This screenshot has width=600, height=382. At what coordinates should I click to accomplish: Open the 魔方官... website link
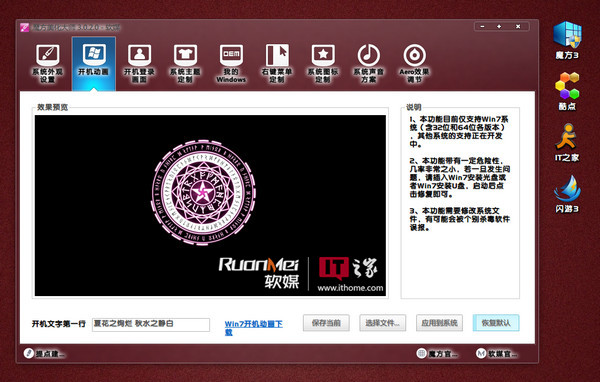pyautogui.click(x=437, y=354)
